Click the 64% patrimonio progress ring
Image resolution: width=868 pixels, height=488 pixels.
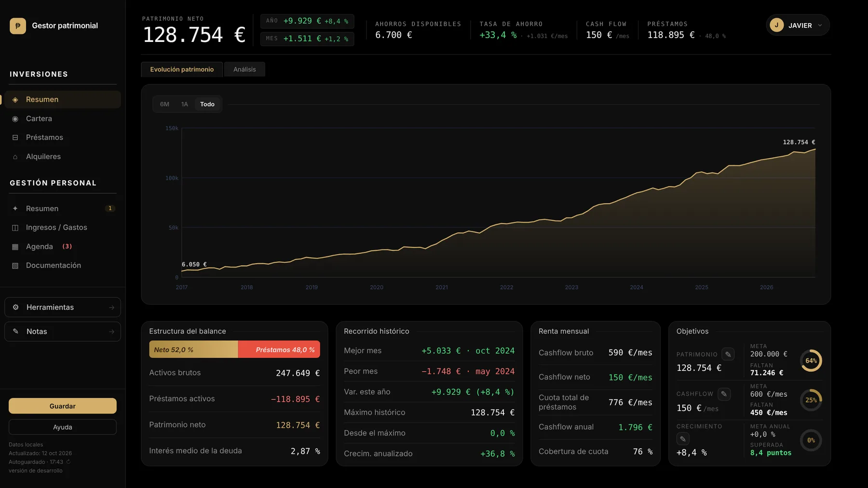pyautogui.click(x=811, y=361)
